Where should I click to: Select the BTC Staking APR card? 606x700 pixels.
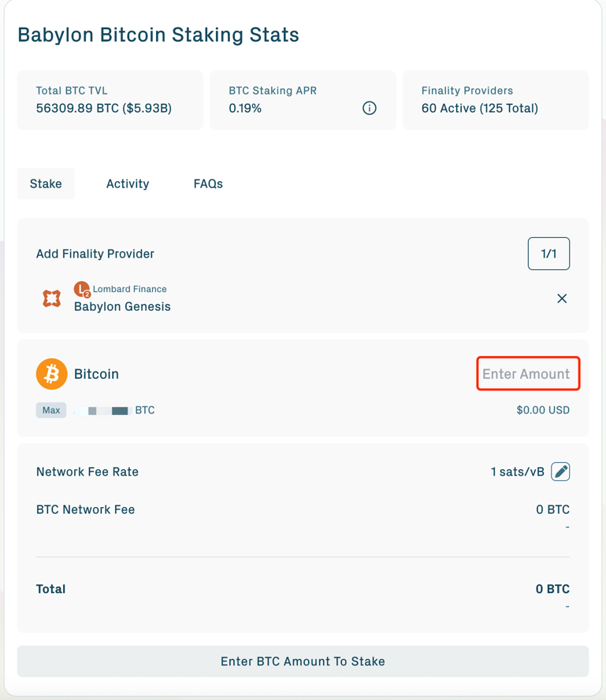coord(303,100)
